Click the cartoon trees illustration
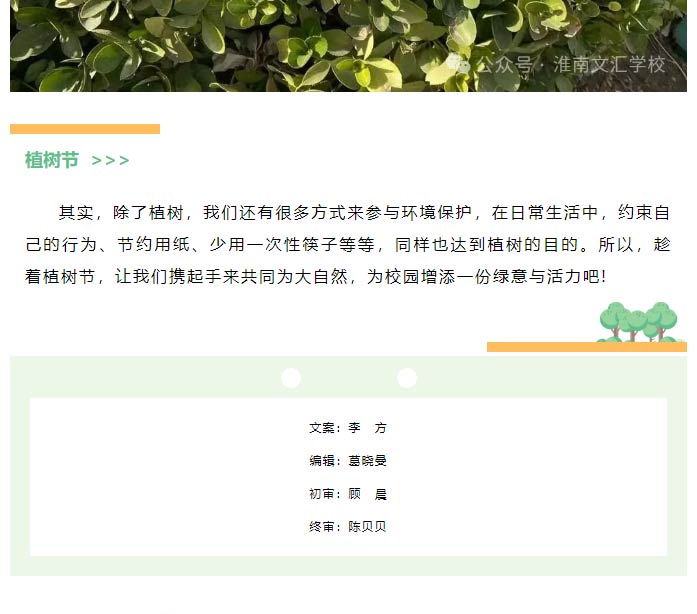 [x=638, y=322]
